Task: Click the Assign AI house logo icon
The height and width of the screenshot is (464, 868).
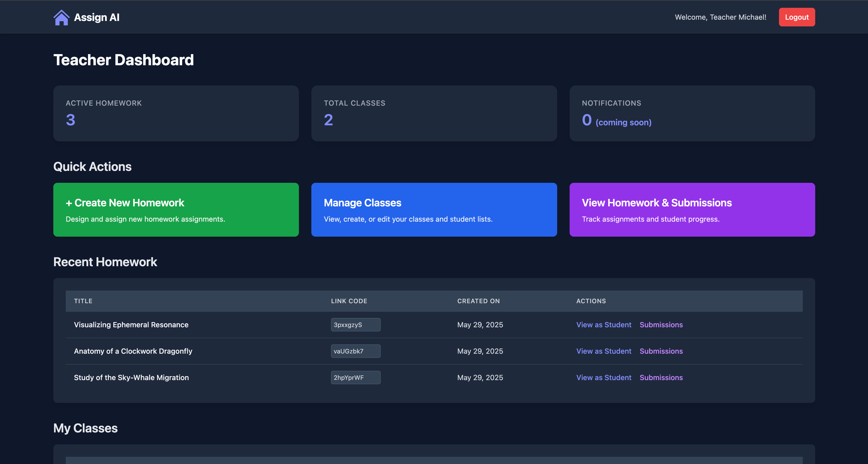Action: click(x=61, y=18)
